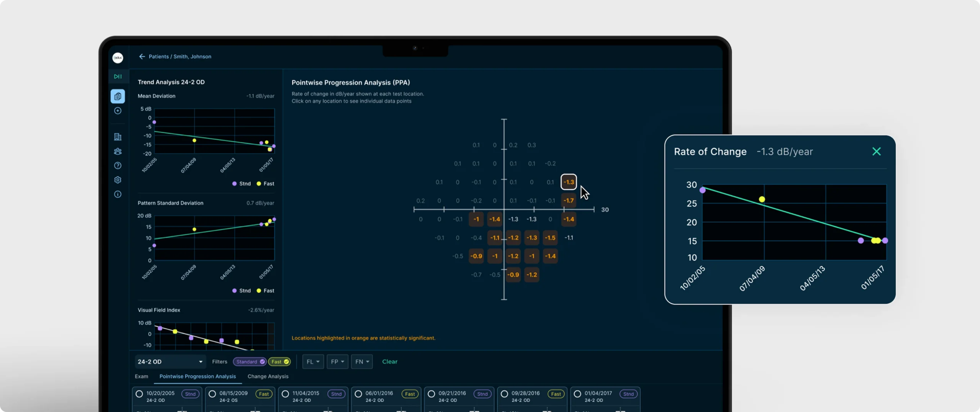The height and width of the screenshot is (412, 980).
Task: Click the back arrow next to Patients
Action: coord(142,56)
